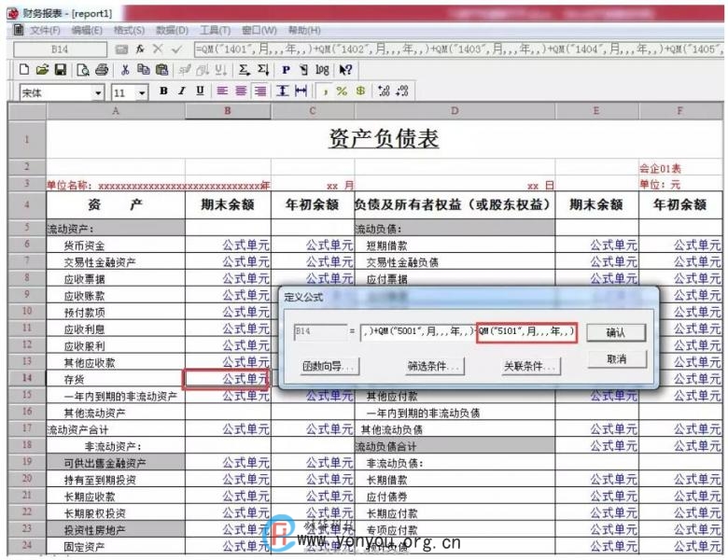This screenshot has height=560, width=728.
Task: Open the 格式(S) menu
Action: (x=129, y=31)
